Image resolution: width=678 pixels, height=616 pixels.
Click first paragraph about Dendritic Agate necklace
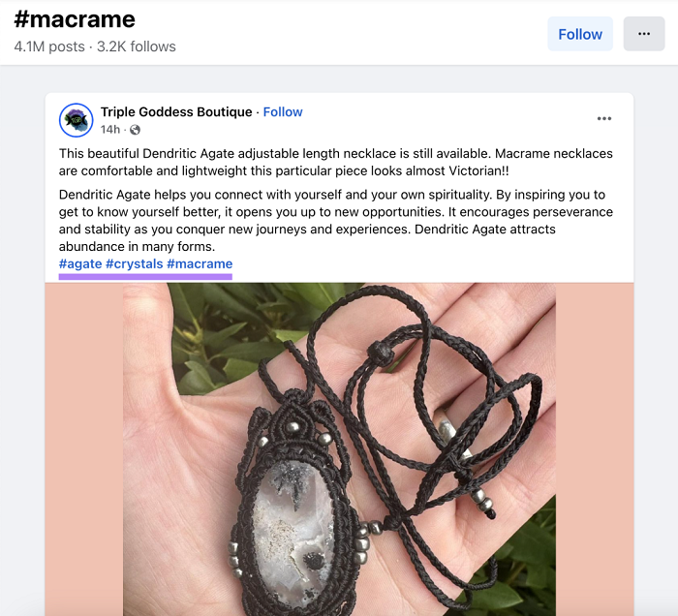tap(335, 162)
